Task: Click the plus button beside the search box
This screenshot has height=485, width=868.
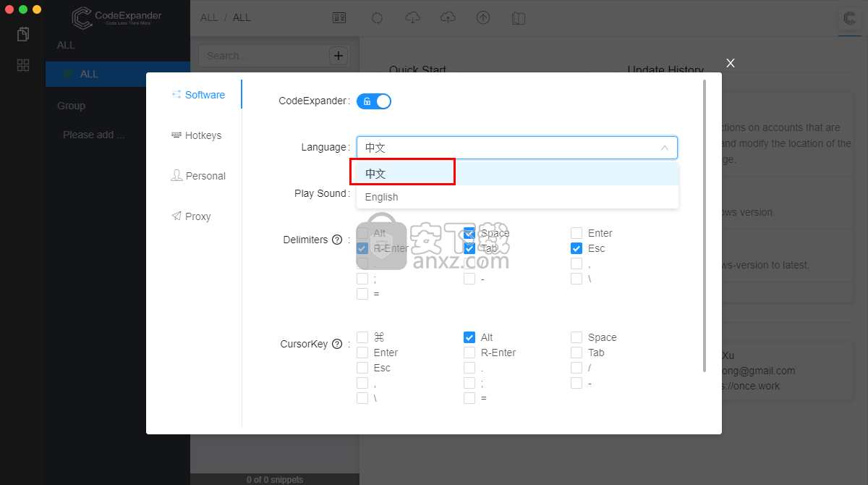Action: click(339, 56)
